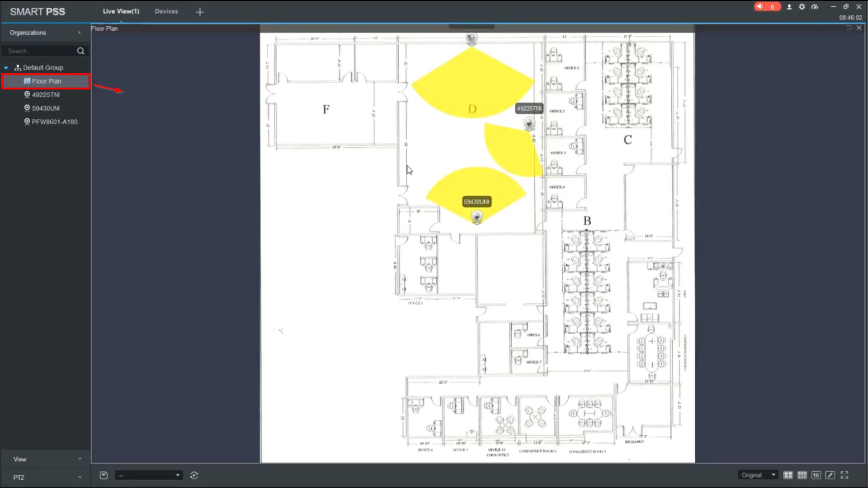Enter full screen view mode

[844, 475]
